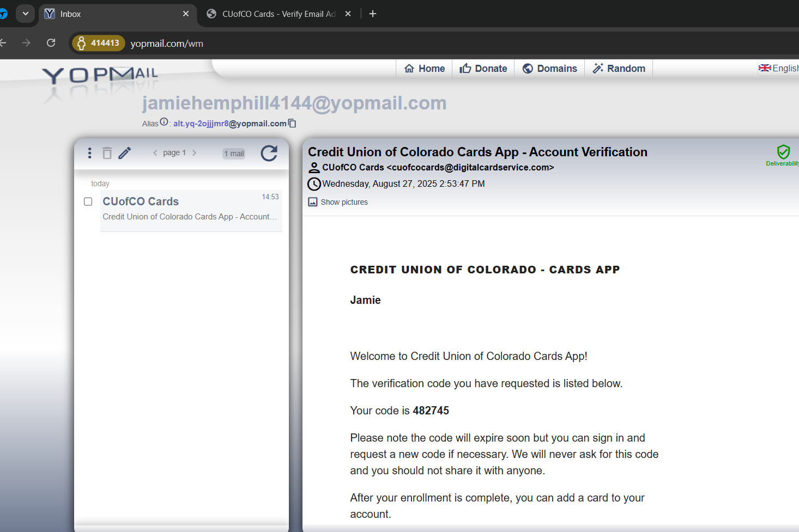The width and height of the screenshot is (799, 532).
Task: Open the Donate page link
Action: [483, 69]
